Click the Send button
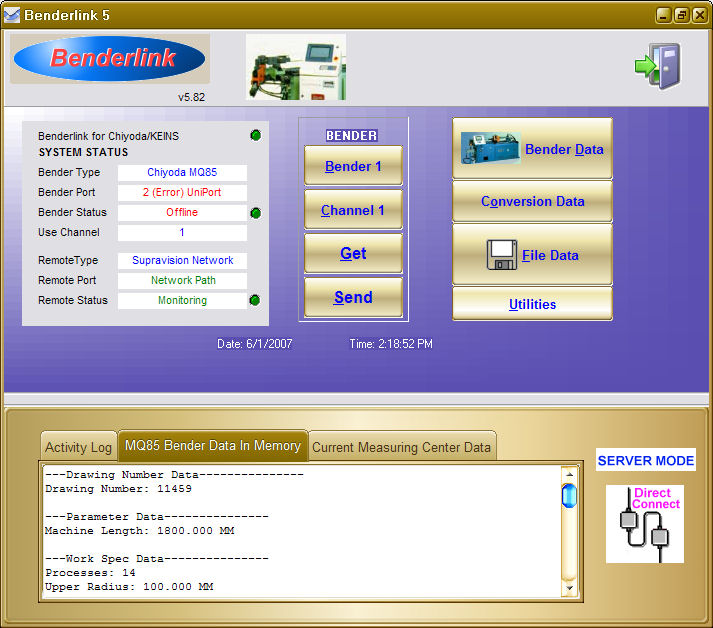 353,298
